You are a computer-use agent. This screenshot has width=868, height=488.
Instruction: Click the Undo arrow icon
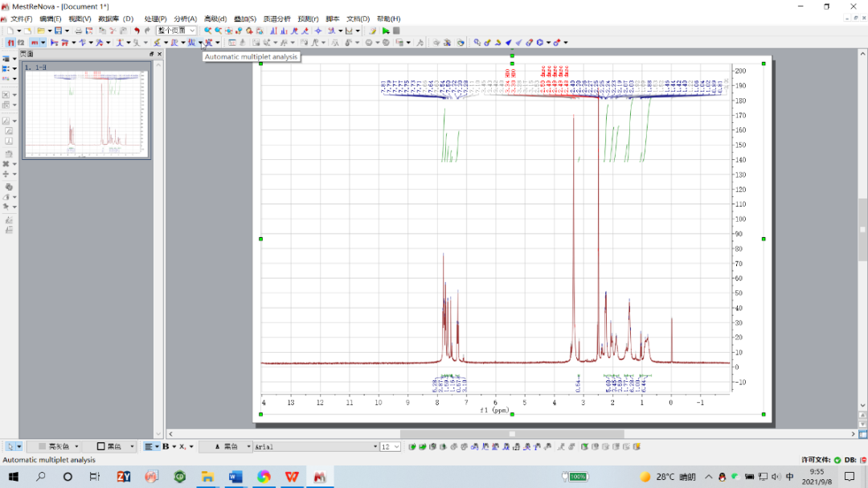pyautogui.click(x=137, y=31)
